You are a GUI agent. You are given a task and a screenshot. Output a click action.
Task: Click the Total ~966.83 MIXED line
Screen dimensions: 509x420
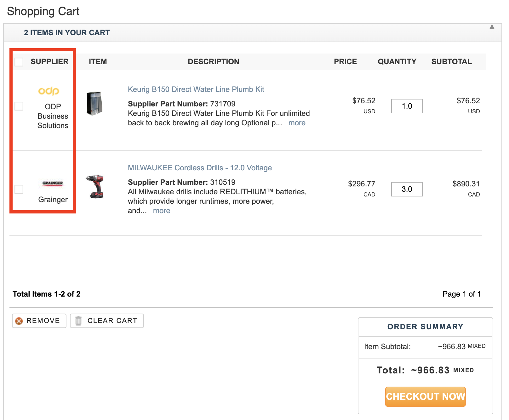pos(425,370)
